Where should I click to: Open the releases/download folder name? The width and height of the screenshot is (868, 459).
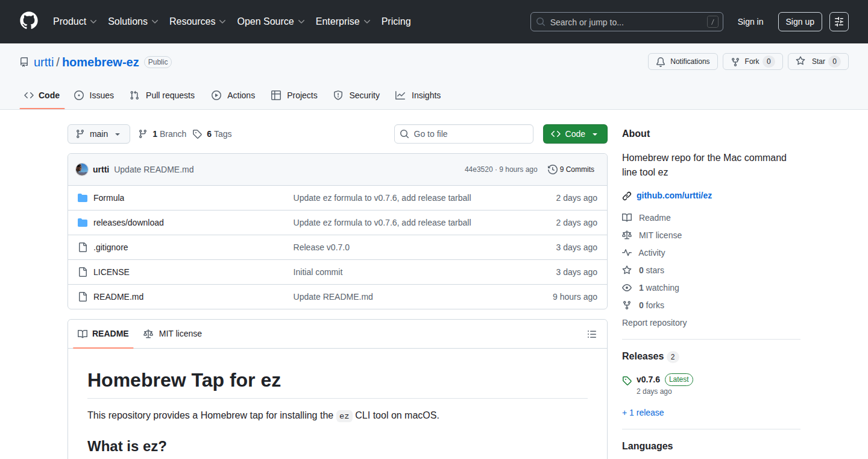tap(128, 223)
